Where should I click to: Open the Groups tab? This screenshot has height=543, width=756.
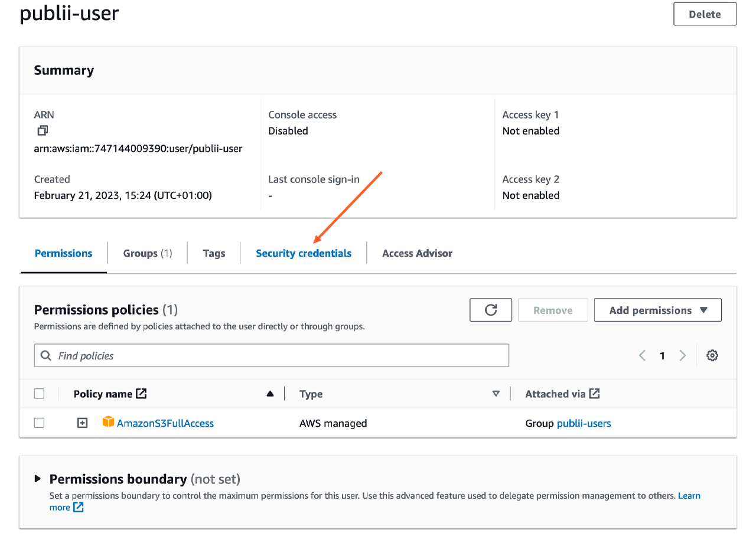click(x=147, y=253)
